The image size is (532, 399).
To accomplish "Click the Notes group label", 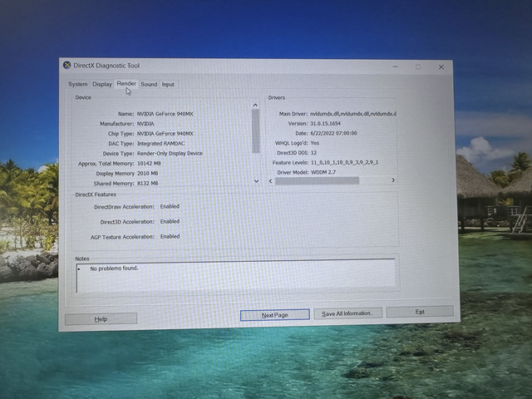I will click(x=82, y=259).
